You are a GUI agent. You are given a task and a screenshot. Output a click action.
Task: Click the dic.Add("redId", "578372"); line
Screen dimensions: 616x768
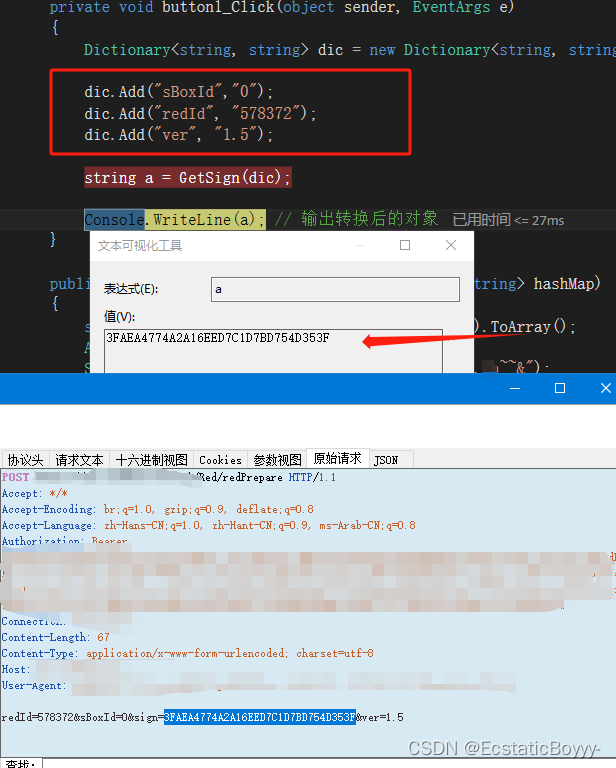(200, 114)
